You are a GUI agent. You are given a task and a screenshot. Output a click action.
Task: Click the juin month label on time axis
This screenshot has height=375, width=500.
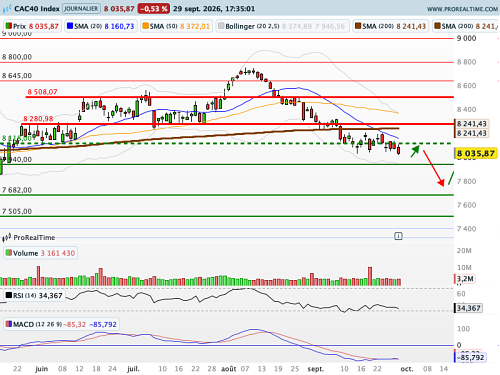tap(42, 369)
